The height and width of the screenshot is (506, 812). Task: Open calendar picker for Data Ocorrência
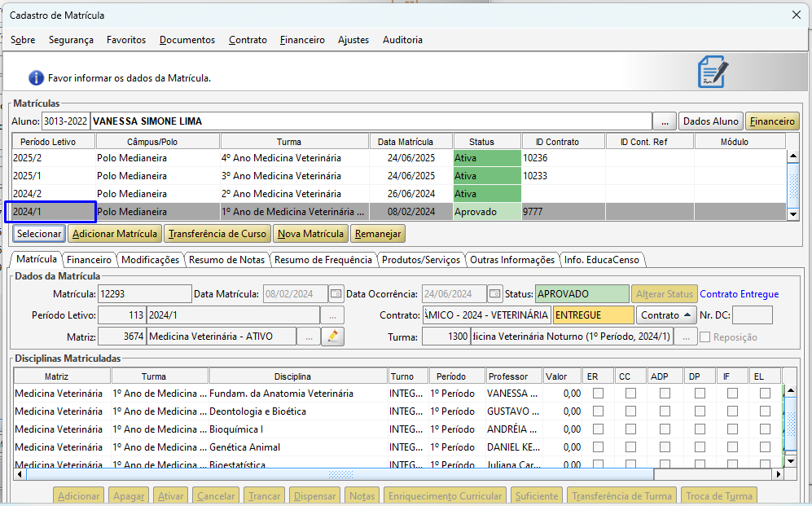(494, 293)
